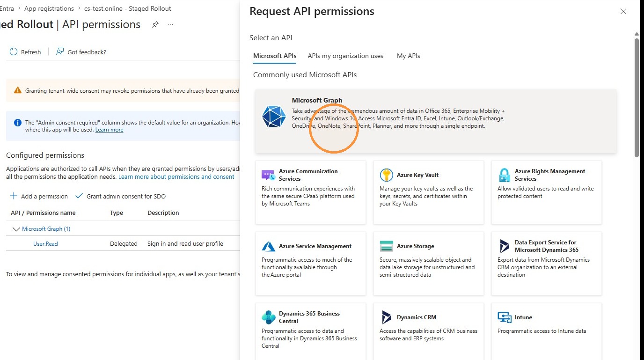Open the more options ellipsis menu

(x=170, y=24)
